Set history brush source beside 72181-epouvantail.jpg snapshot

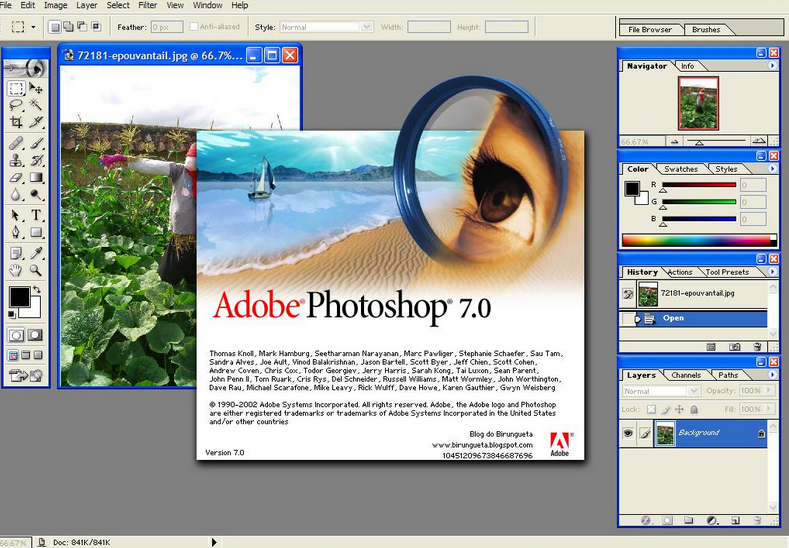click(x=628, y=294)
